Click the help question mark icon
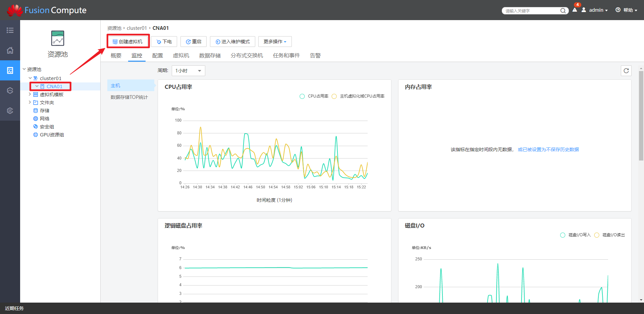This screenshot has height=314, width=644. [x=618, y=10]
